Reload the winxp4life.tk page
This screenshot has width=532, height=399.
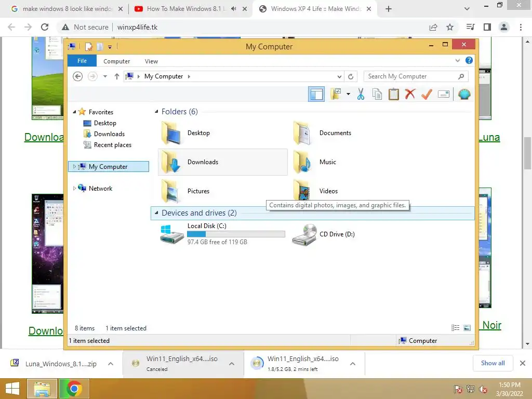pyautogui.click(x=45, y=27)
